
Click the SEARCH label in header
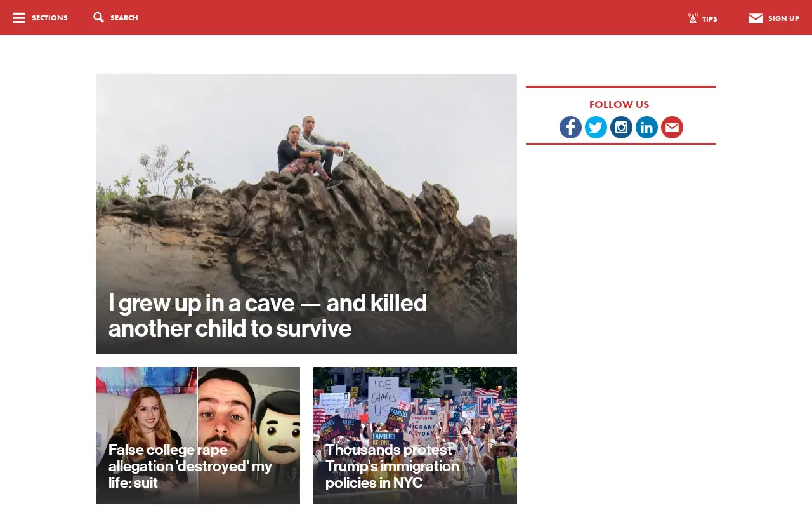124,18
